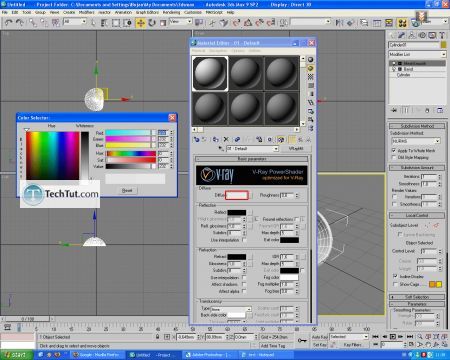Toggle the material editor background checker icon
This screenshot has height=360, width=450.
pos(310,77)
